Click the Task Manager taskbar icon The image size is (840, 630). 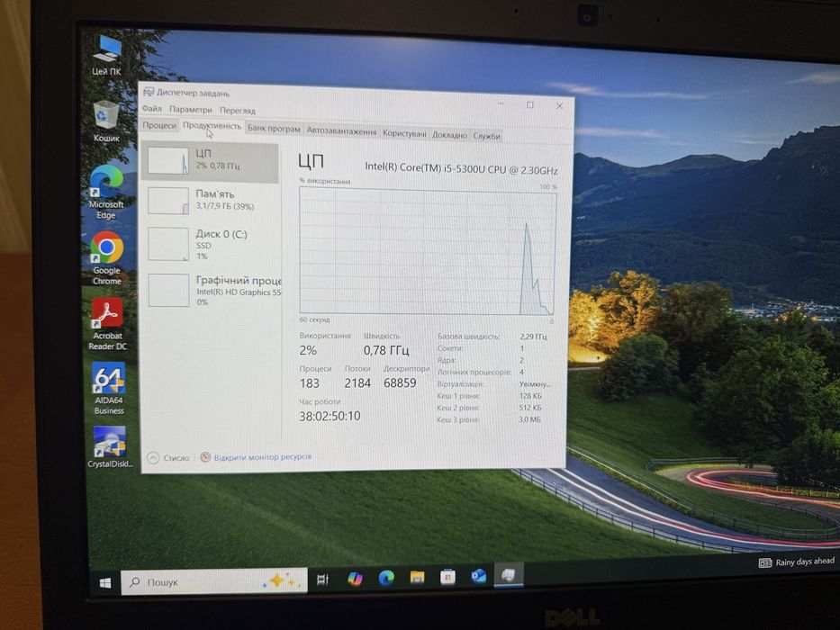509,575
